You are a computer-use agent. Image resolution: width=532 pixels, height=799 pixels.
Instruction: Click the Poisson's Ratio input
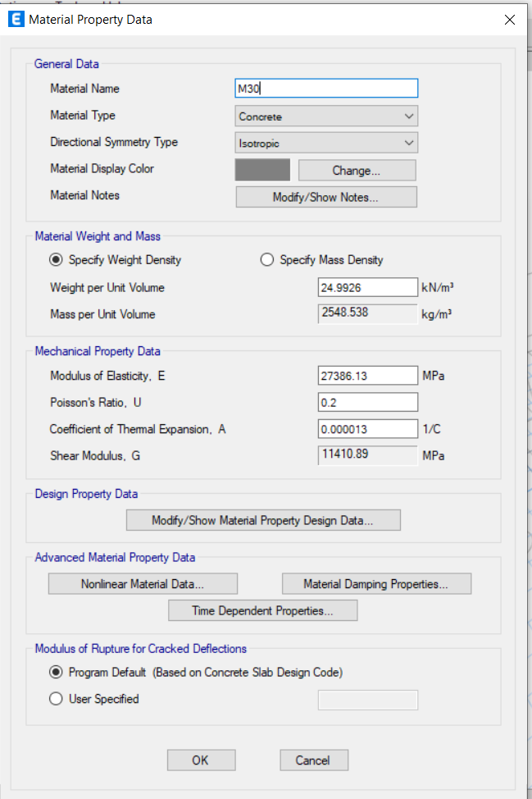pos(367,402)
